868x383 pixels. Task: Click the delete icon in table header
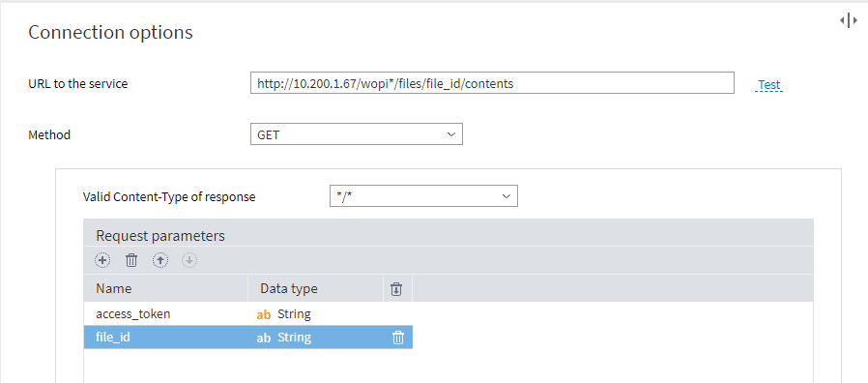coord(396,289)
